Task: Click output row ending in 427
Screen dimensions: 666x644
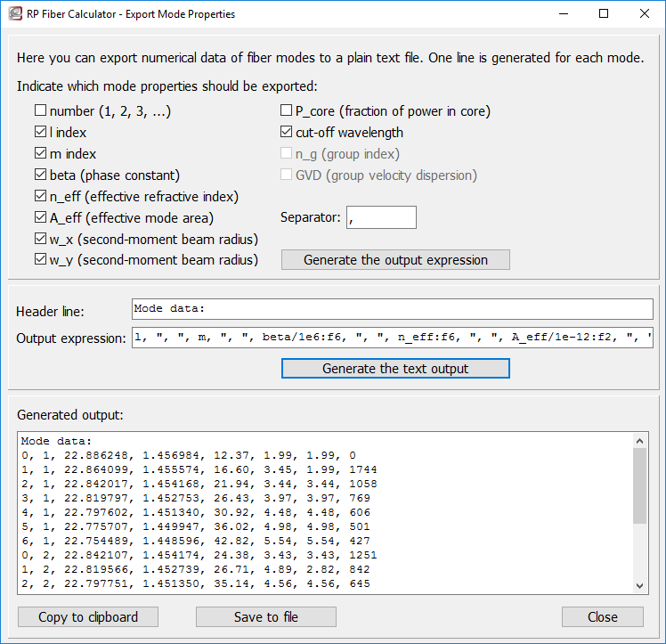Action: (196, 541)
